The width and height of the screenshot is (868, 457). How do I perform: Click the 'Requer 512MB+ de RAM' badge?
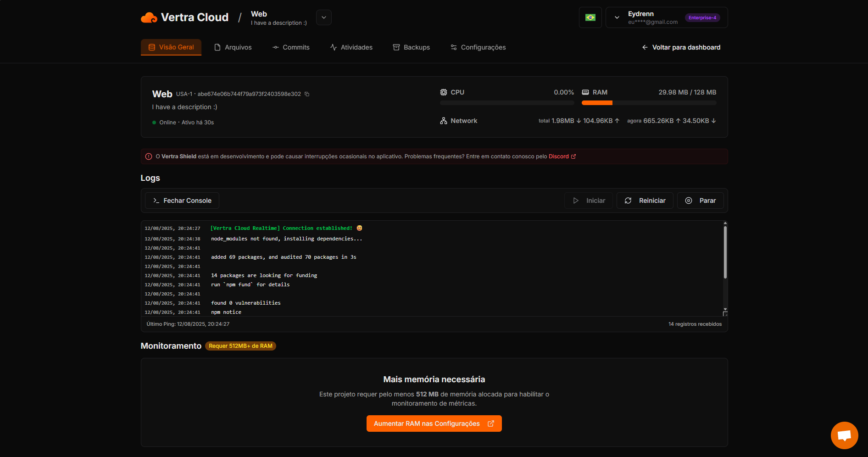240,346
